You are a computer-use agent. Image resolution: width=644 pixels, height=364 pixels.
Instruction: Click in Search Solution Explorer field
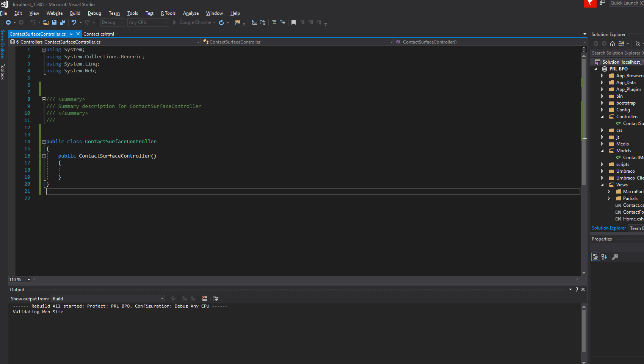(x=617, y=53)
